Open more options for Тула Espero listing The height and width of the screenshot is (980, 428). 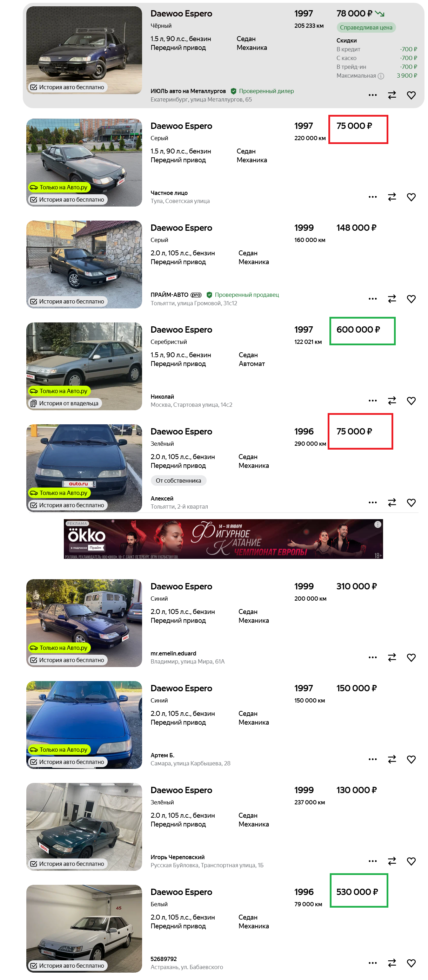click(373, 197)
